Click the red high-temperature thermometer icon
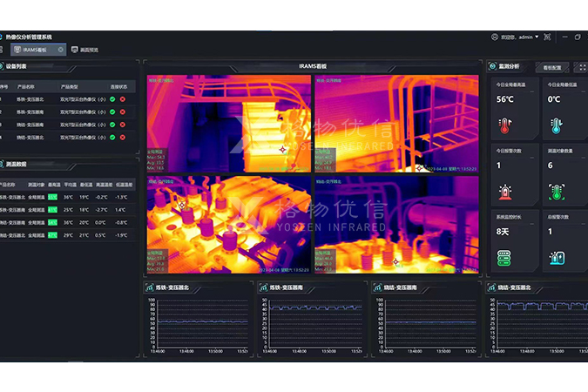Image resolution: width=588 pixels, height=392 pixels. coord(505,125)
